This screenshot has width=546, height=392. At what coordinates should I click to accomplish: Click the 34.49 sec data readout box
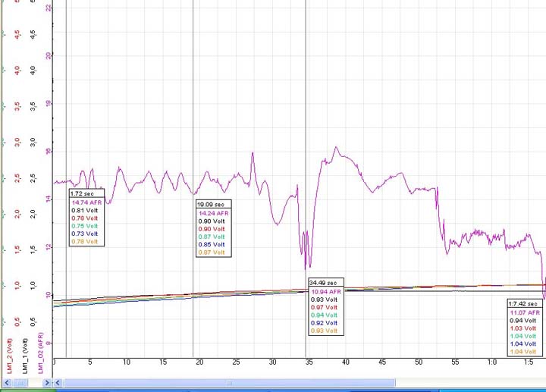[325, 306]
